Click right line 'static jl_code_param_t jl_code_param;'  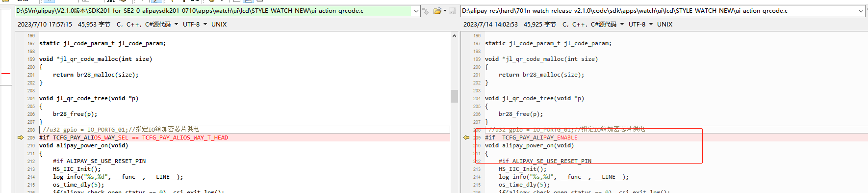tap(548, 43)
